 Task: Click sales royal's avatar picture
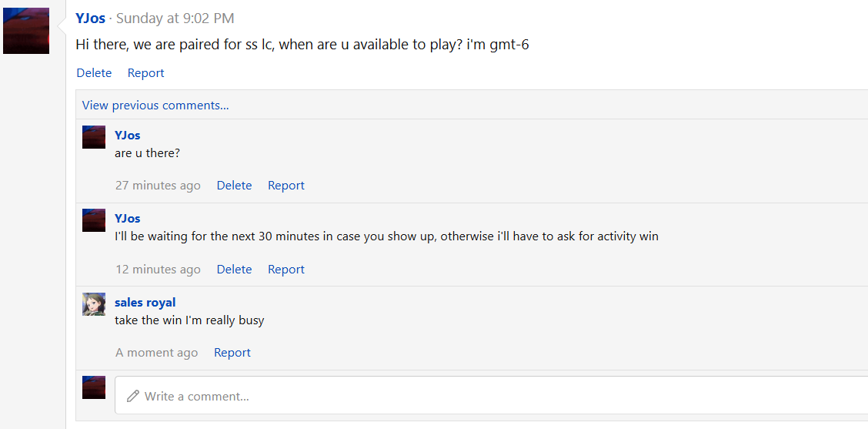pyautogui.click(x=94, y=304)
